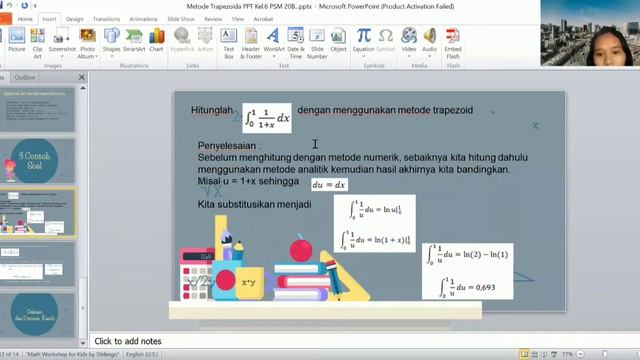Select the first slide thumbnail in the pane
The width and height of the screenshot is (640, 360).
pos(37,109)
